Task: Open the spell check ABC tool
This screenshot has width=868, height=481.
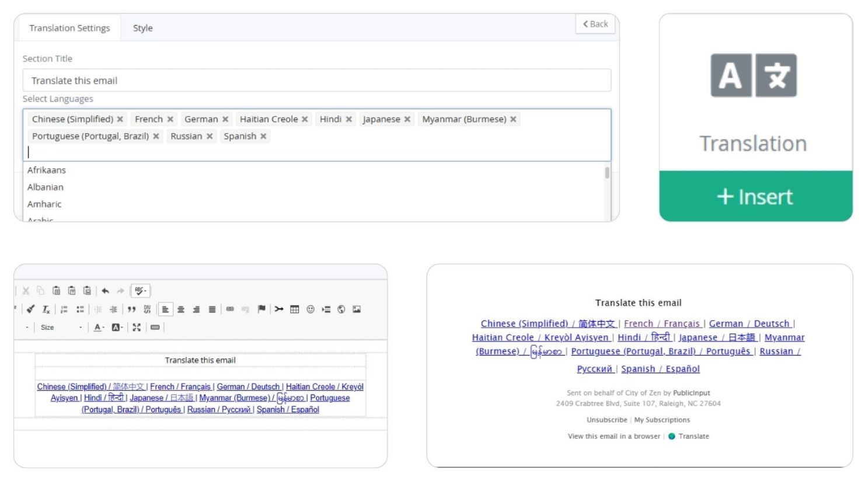Action: 140,291
